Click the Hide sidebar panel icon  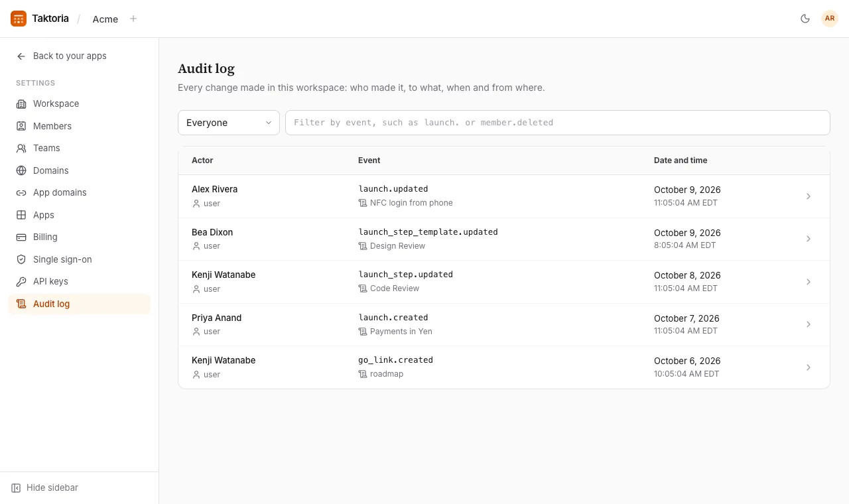(16, 488)
